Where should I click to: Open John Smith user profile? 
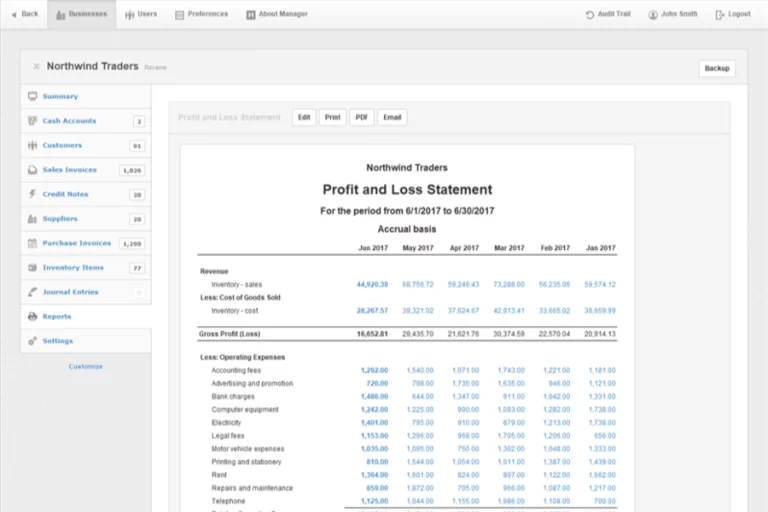(x=672, y=14)
